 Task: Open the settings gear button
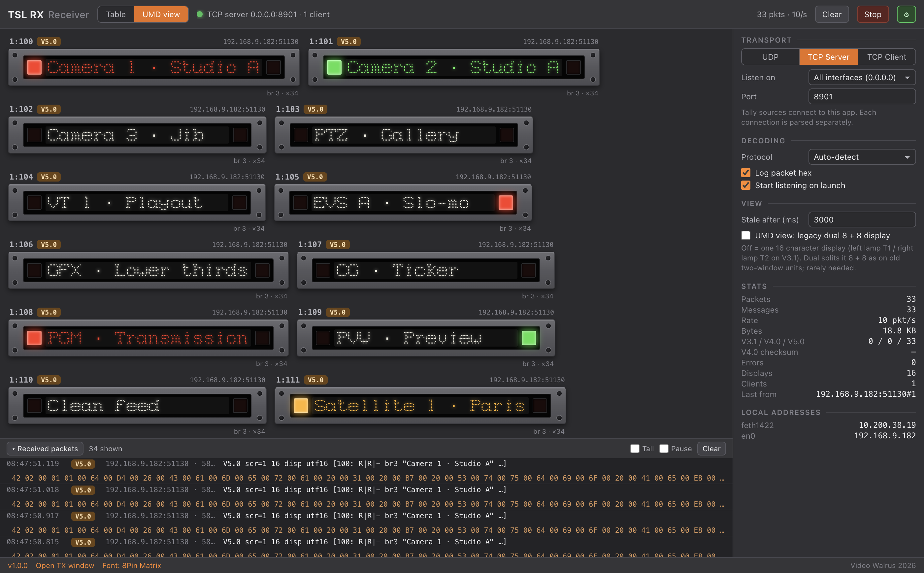906,15
